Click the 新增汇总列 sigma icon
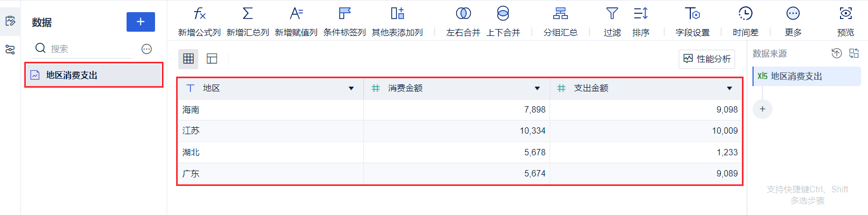868x215 pixels. (247, 14)
